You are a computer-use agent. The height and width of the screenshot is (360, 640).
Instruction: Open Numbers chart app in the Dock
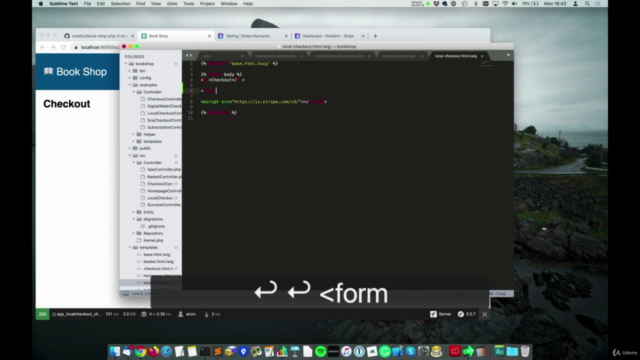point(282,351)
